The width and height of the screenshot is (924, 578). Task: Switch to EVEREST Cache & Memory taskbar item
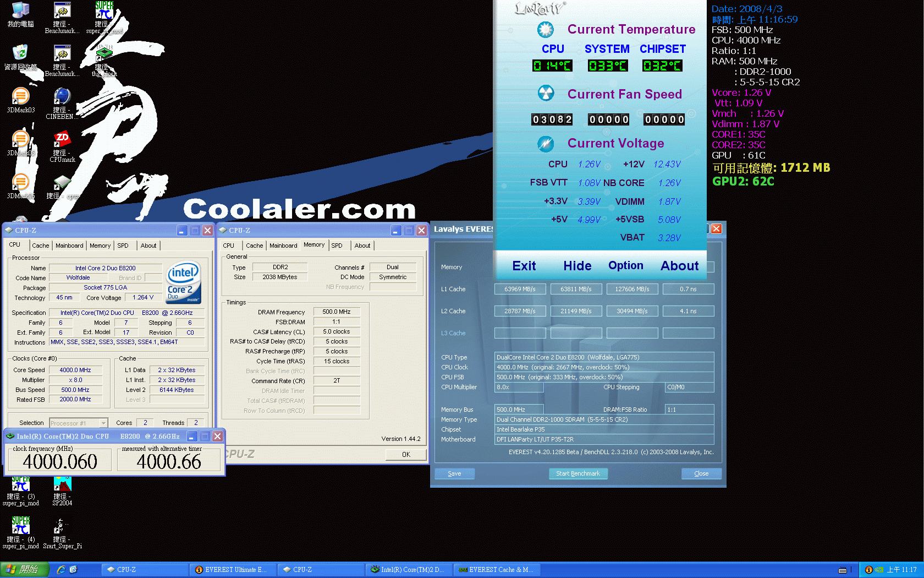click(x=497, y=570)
